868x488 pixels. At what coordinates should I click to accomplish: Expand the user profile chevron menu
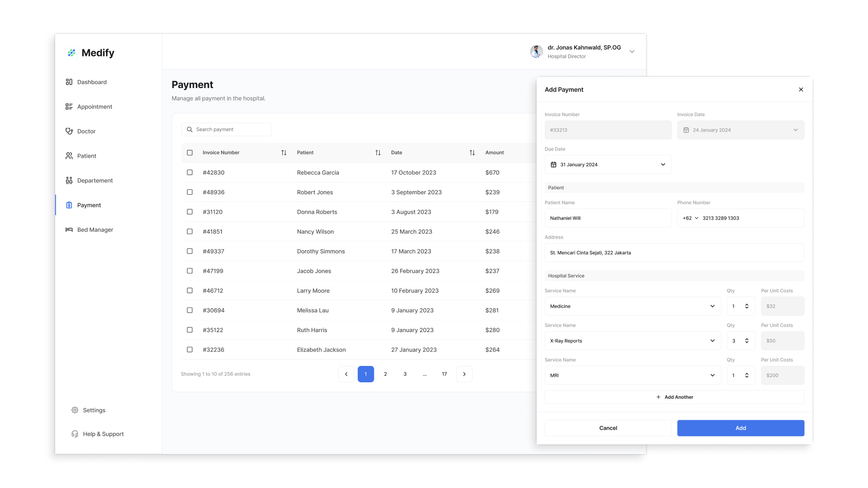(632, 52)
